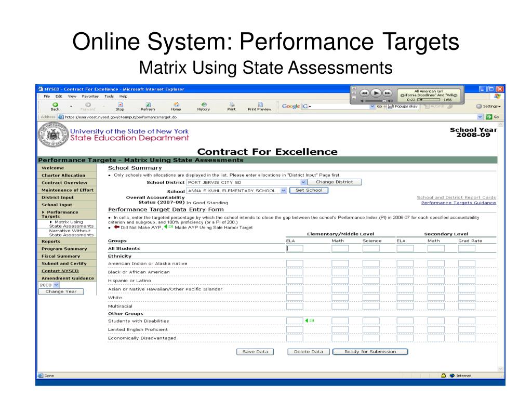Click the Popups okay toolbar item
Image resolution: width=532 pixels, height=399 pixels.
click(x=403, y=107)
